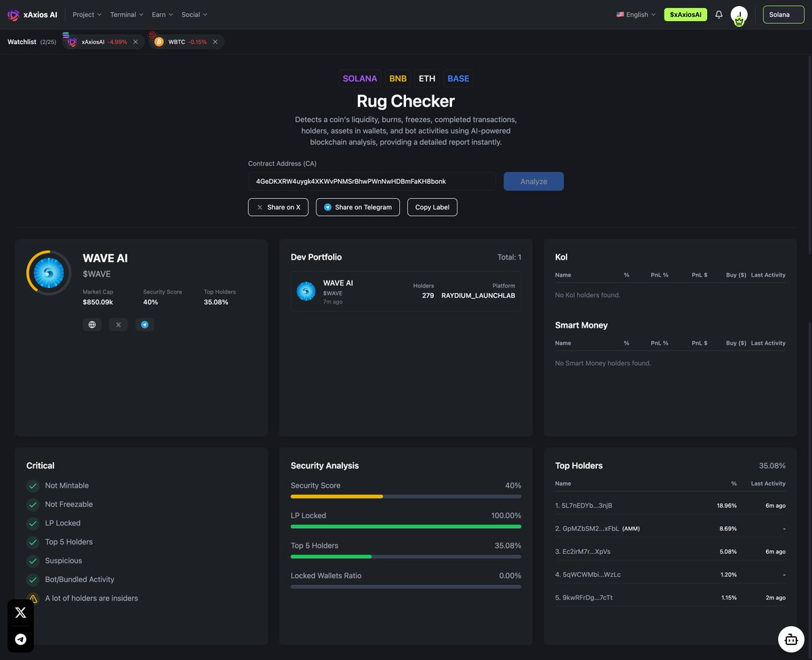Open WAVE AI Telegram icon
812x660 pixels.
pyautogui.click(x=144, y=325)
